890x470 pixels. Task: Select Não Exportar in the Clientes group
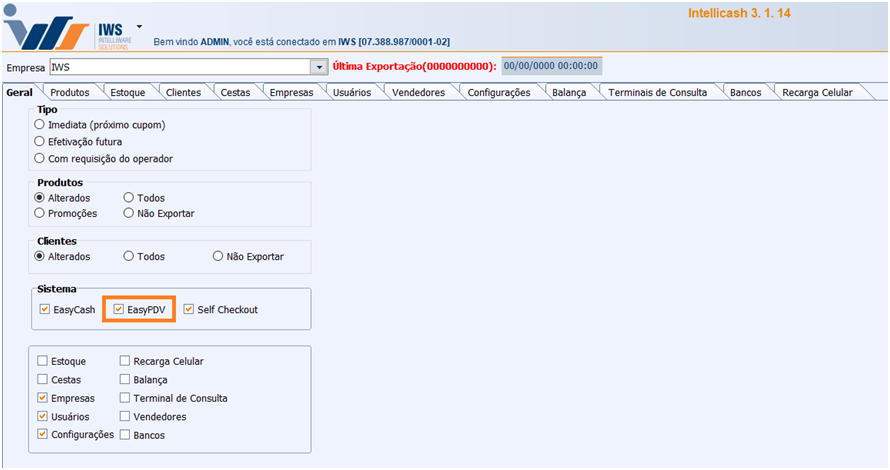[218, 256]
